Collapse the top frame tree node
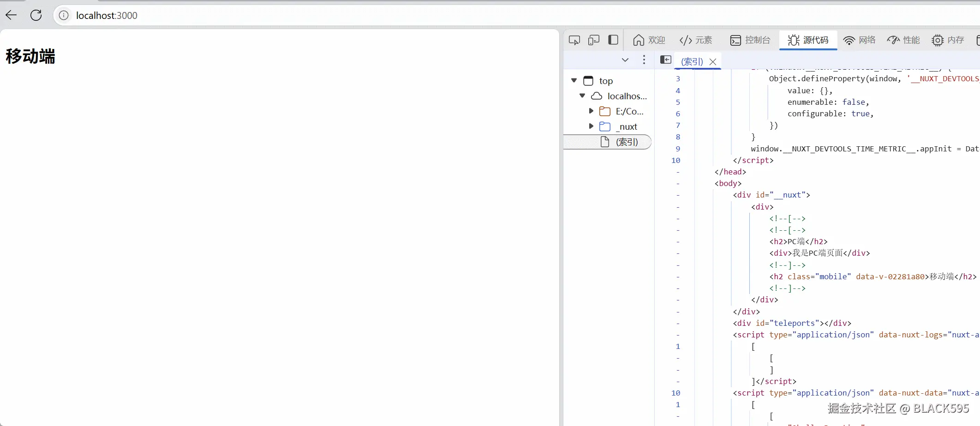The width and height of the screenshot is (980, 426). click(574, 80)
